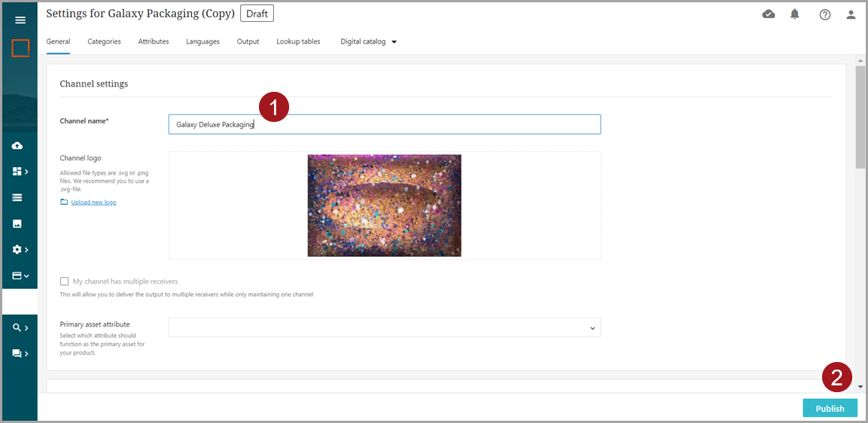
Task: Switch to the Categories tab
Action: click(x=104, y=41)
